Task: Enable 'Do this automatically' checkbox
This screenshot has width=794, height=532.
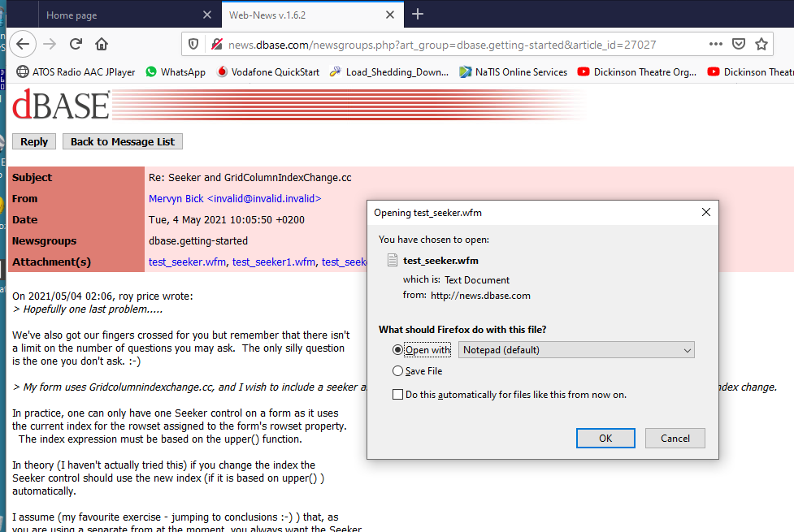Action: tap(397, 395)
